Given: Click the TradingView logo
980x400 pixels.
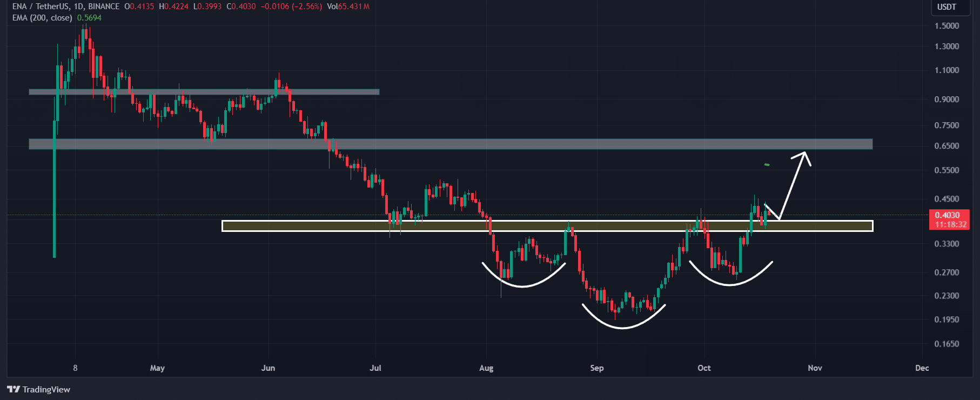Looking at the screenshot, I should tap(38, 389).
